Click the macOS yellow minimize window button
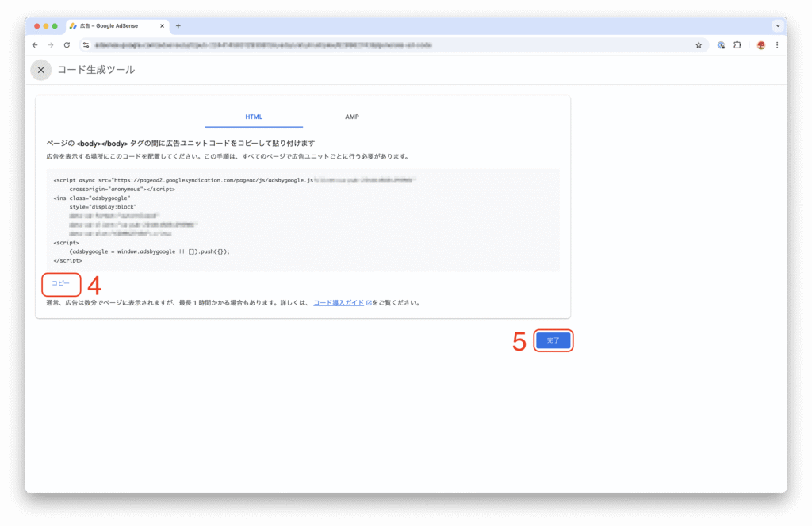 click(x=45, y=26)
